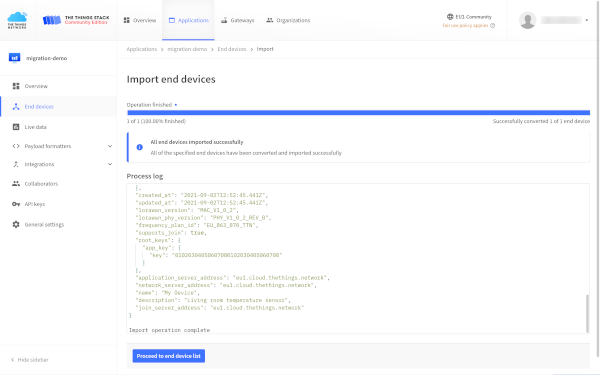600x375 pixels.
Task: Click the user avatar picture
Action: [x=527, y=20]
